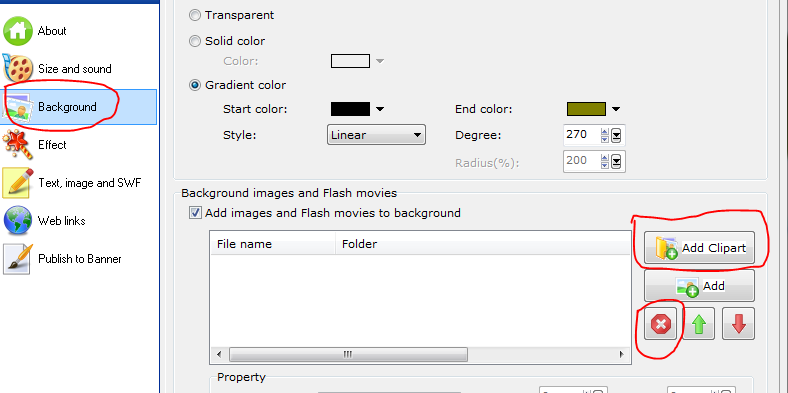Click the scrollbar left arrow in file list
788x393 pixels.
click(219, 354)
